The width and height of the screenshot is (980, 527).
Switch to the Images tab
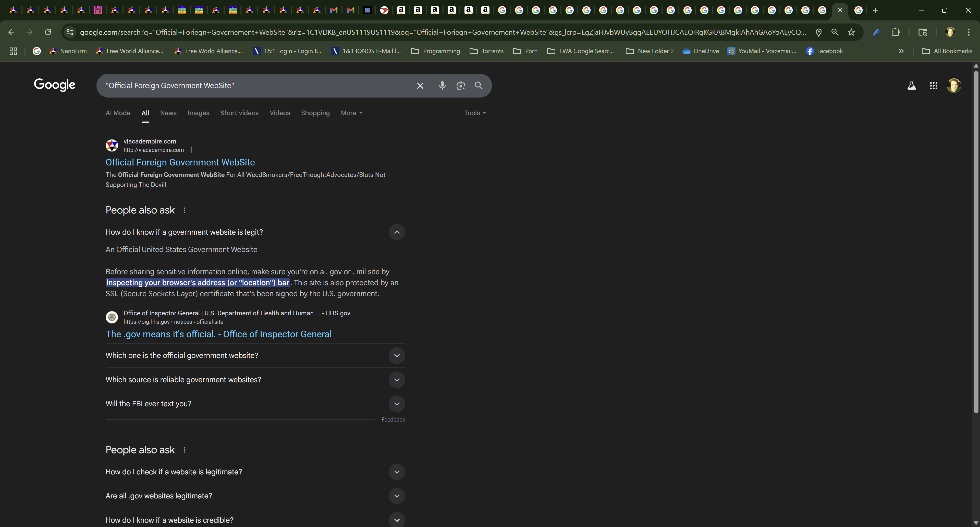[198, 113]
